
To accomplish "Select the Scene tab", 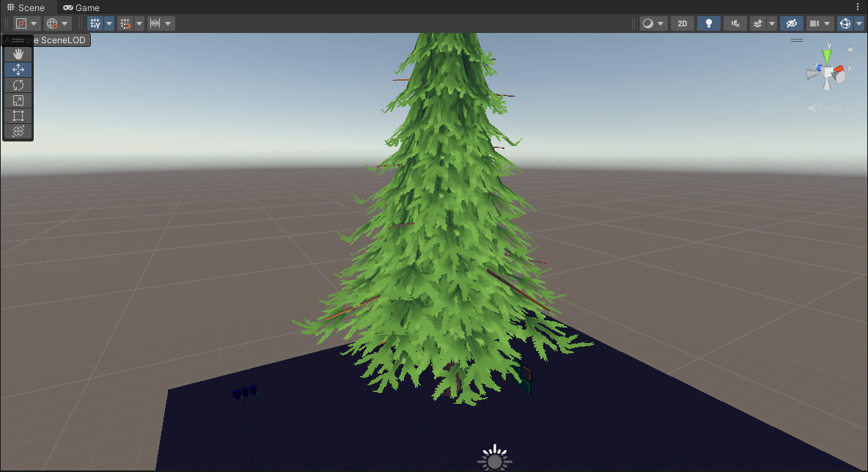I will pos(26,7).
